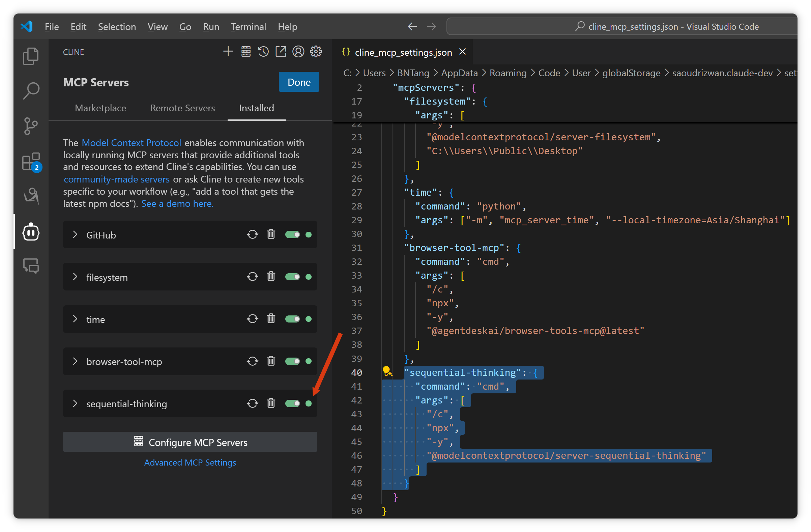Expand the browser-tool-mcp server row

[75, 361]
